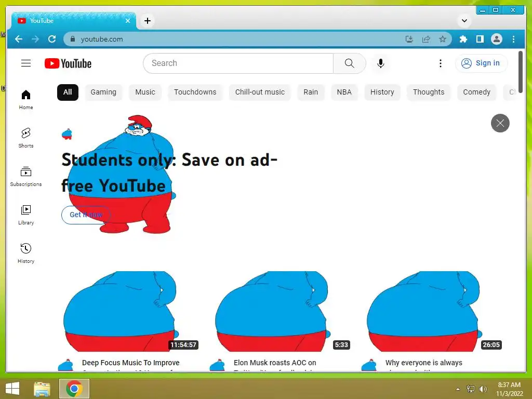Open Chrome profile avatar

tap(496, 39)
